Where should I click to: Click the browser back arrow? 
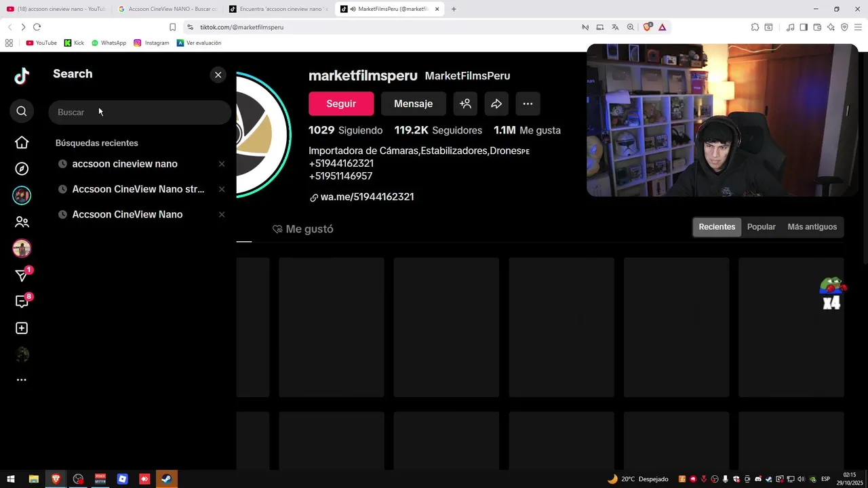(x=9, y=27)
